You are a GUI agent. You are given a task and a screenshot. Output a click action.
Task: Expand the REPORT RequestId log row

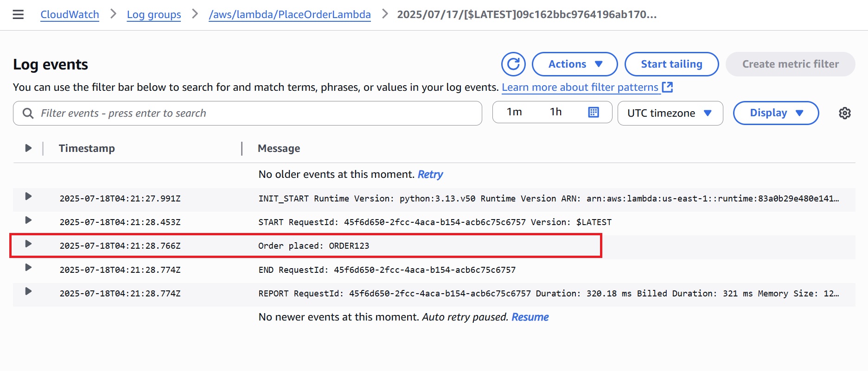[x=28, y=291]
